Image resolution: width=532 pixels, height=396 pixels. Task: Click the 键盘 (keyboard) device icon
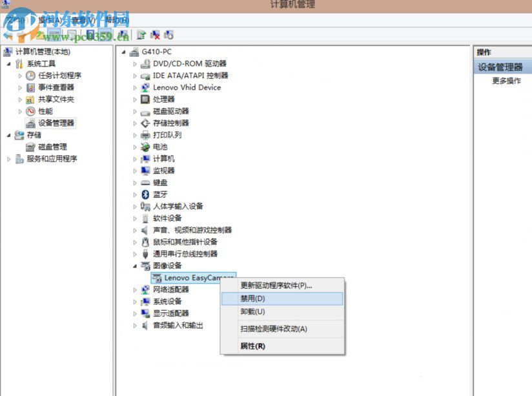[x=144, y=182]
